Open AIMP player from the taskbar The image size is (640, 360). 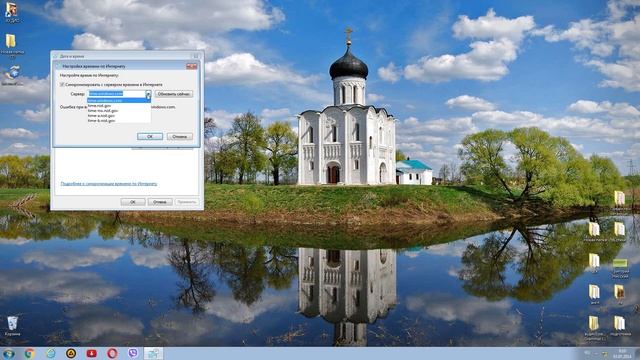(71, 353)
